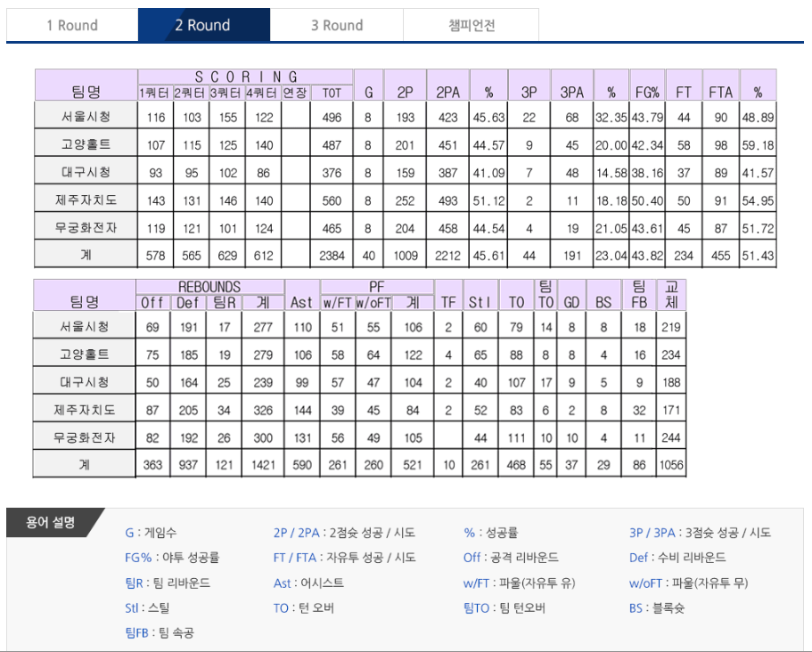Click 서울시청 team name in scoring table
The height and width of the screenshot is (652, 812).
86,117
